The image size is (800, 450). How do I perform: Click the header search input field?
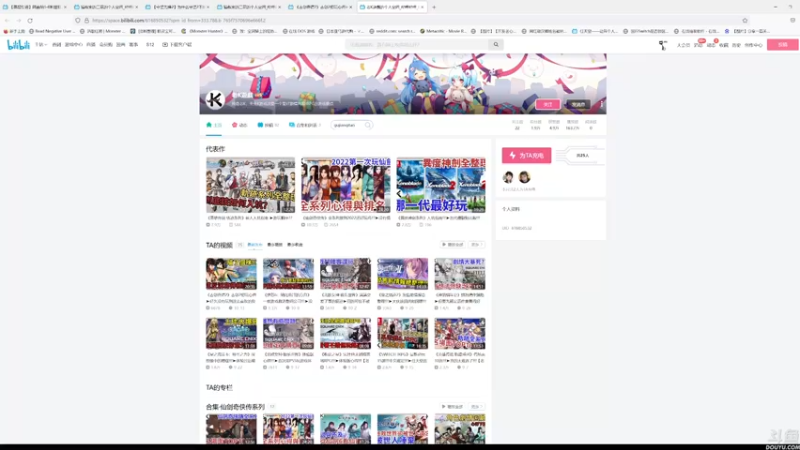[417, 44]
